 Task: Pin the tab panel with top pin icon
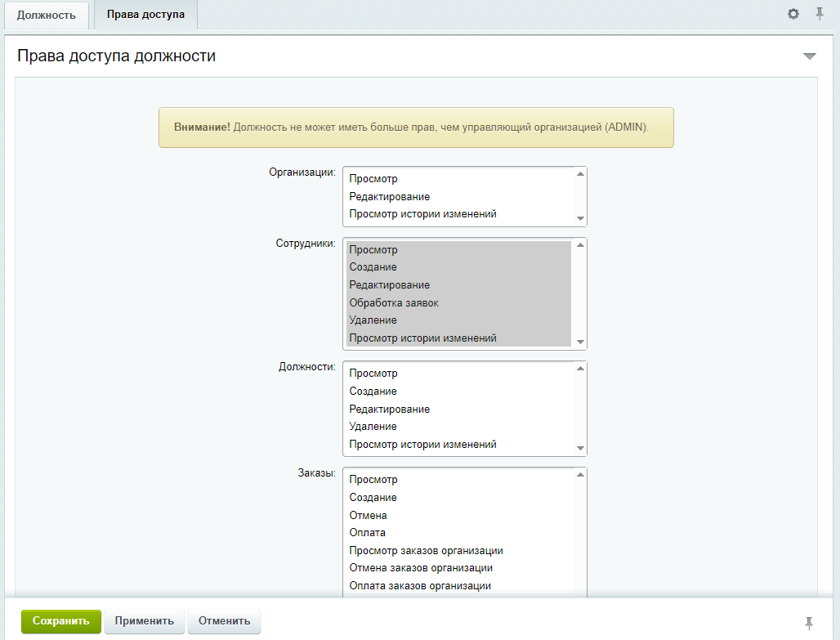coord(819,14)
